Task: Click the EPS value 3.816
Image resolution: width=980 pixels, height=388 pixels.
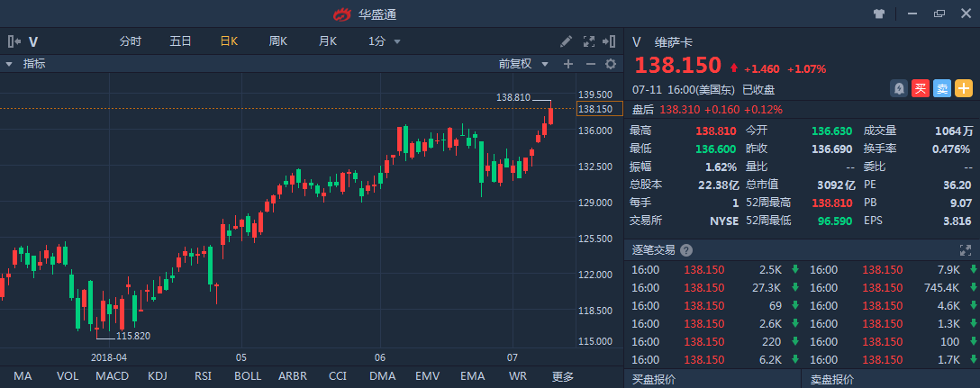Action: (x=958, y=221)
